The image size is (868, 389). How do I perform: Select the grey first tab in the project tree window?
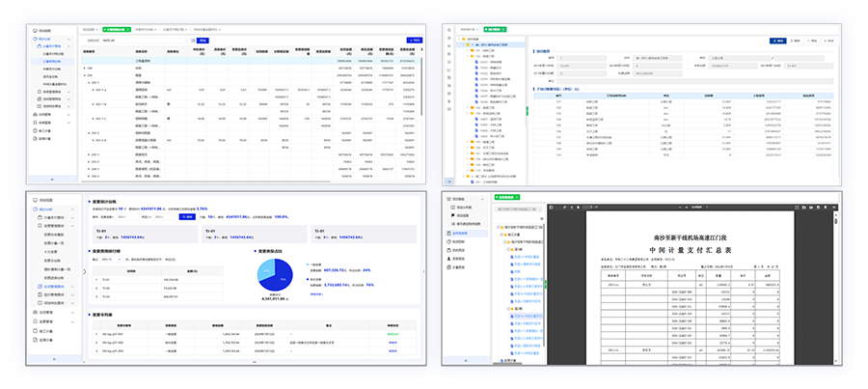pyautogui.click(x=468, y=29)
